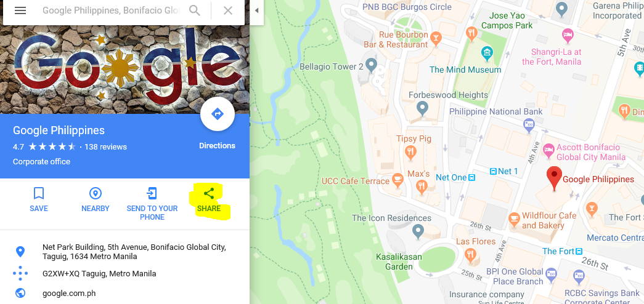
Task: Click the red Google Philippines map pin
Action: pos(555,178)
